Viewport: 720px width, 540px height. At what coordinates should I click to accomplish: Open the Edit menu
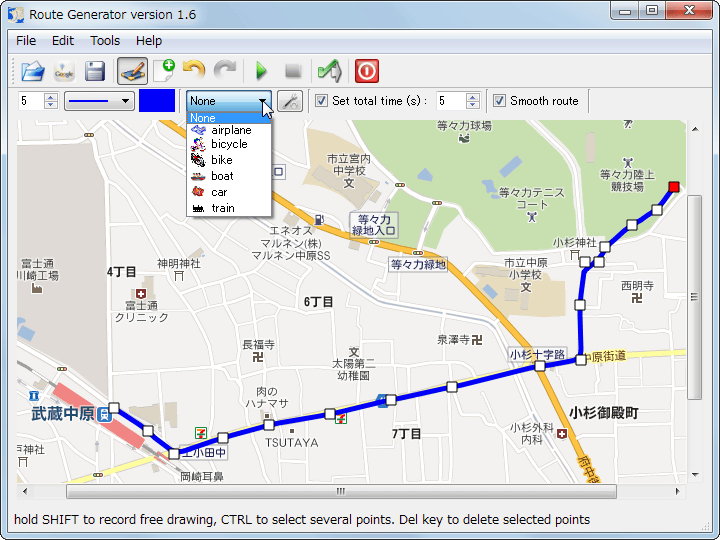point(62,41)
